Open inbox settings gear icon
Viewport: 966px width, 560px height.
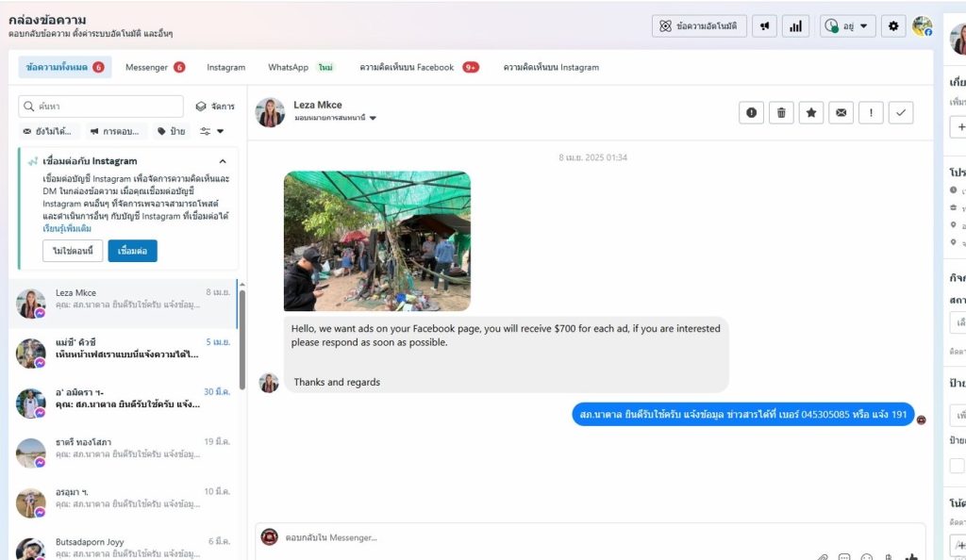coord(893,26)
